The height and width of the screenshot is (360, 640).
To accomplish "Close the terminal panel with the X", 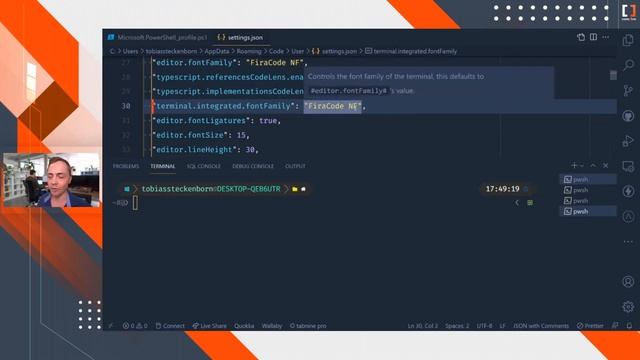I will (606, 166).
